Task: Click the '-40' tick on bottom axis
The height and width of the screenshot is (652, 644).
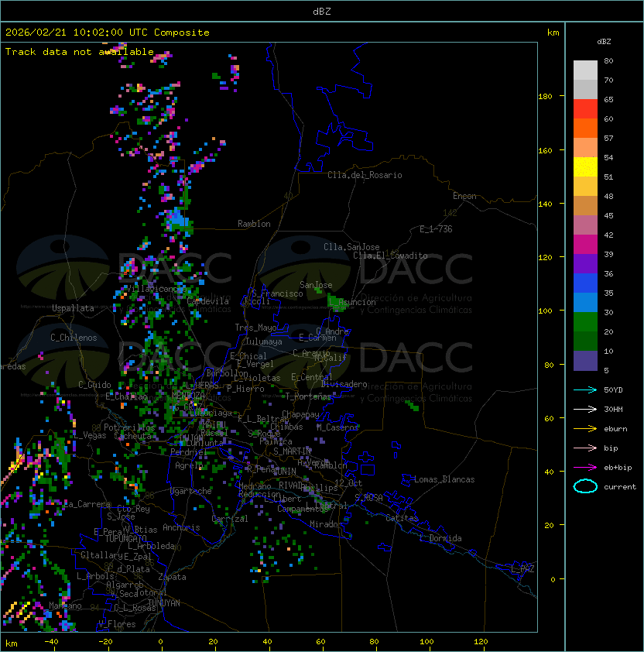Action: 51,641
